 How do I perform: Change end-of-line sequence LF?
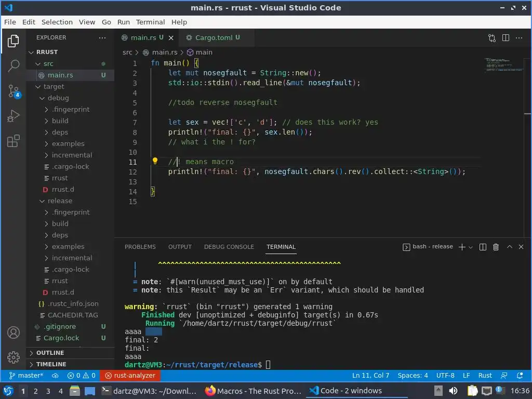[x=466, y=375]
